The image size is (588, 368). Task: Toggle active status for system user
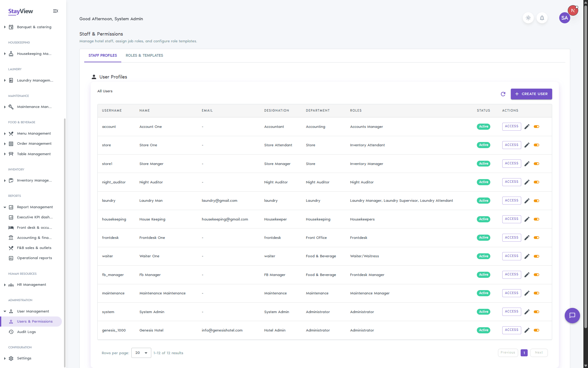point(536,312)
